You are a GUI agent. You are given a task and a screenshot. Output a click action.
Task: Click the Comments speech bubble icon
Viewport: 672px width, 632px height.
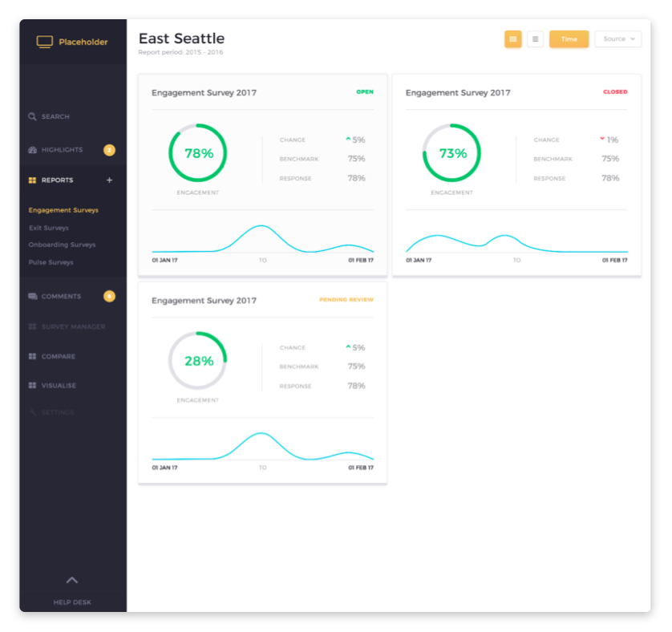tap(32, 297)
